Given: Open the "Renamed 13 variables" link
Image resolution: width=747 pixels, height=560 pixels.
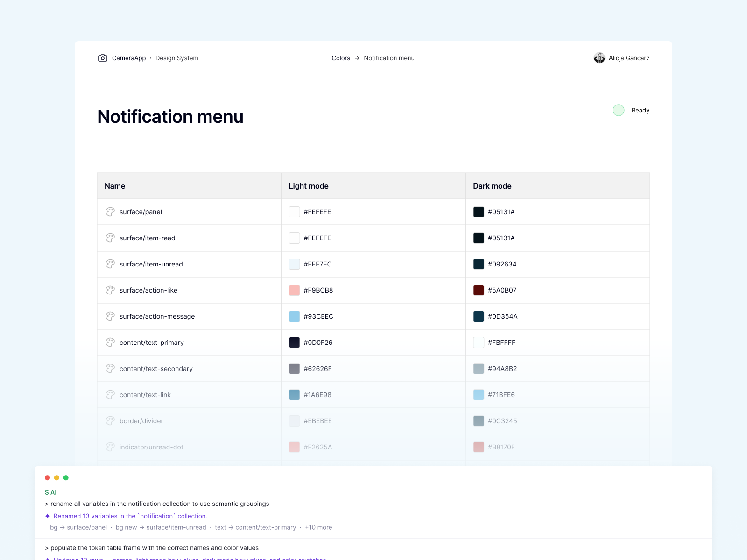Looking at the screenshot, I should [x=130, y=516].
